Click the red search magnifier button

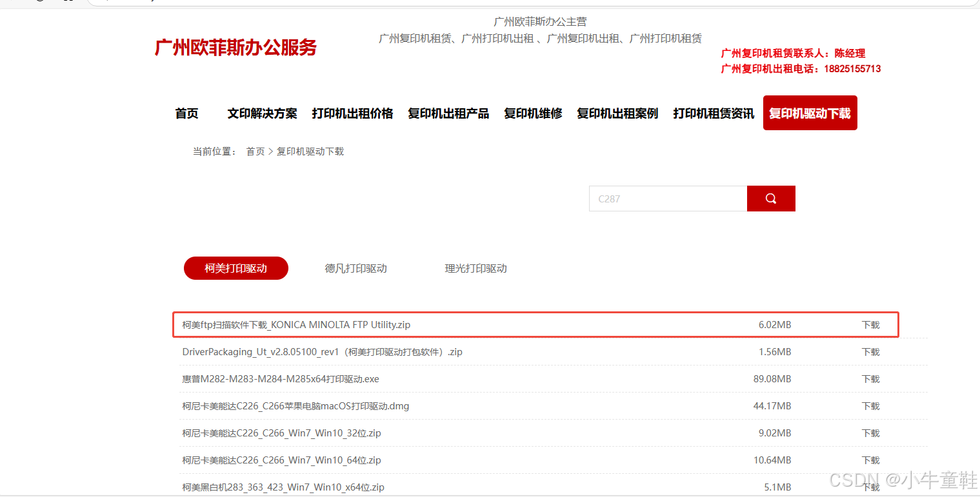pyautogui.click(x=771, y=199)
